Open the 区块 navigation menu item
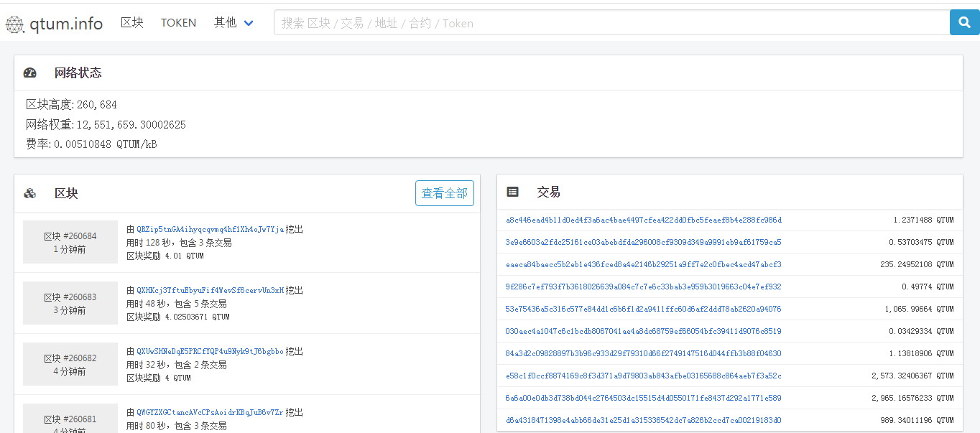 coord(132,23)
